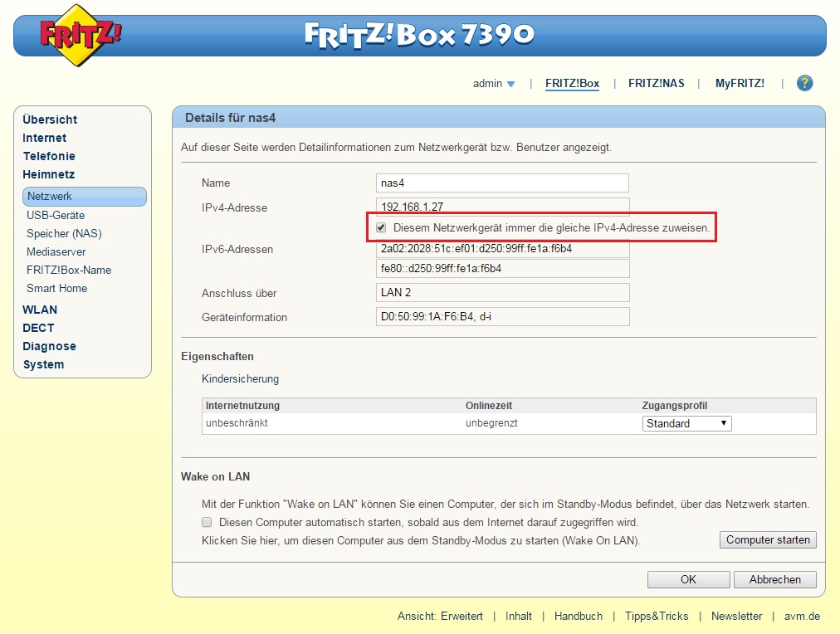
Task: Visit the avm.de footer link
Action: click(802, 616)
